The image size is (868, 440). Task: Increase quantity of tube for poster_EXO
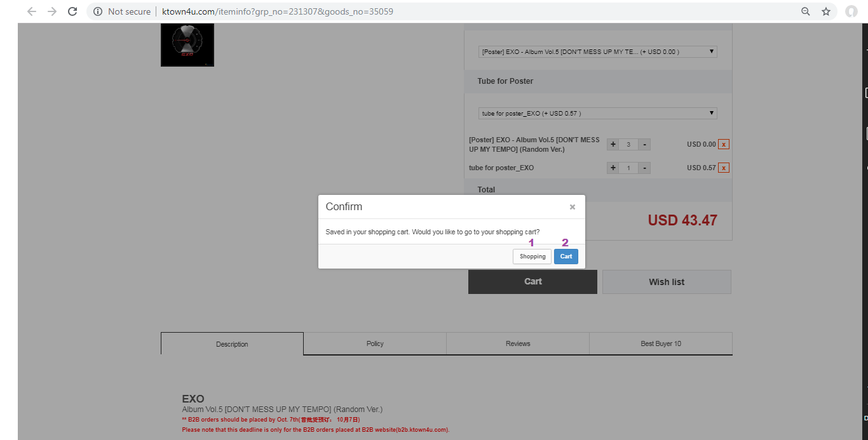[x=613, y=168]
